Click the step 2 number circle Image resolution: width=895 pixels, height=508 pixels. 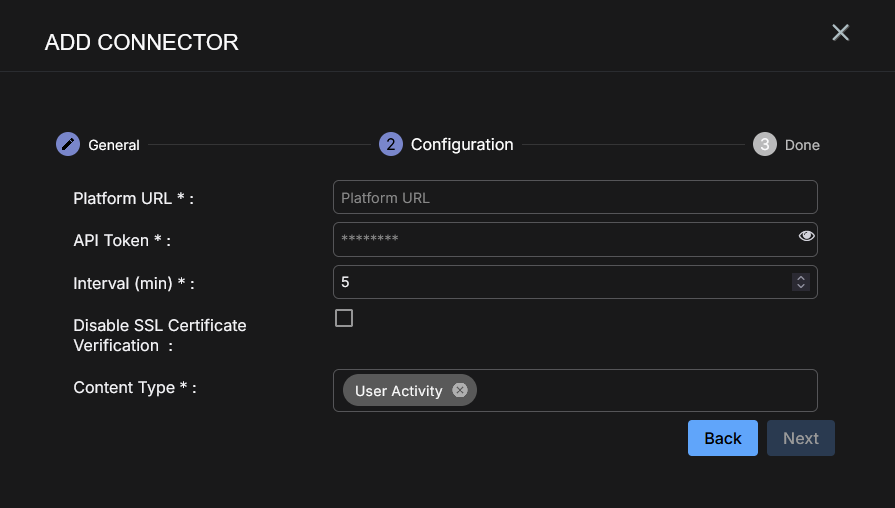pyautogui.click(x=390, y=144)
